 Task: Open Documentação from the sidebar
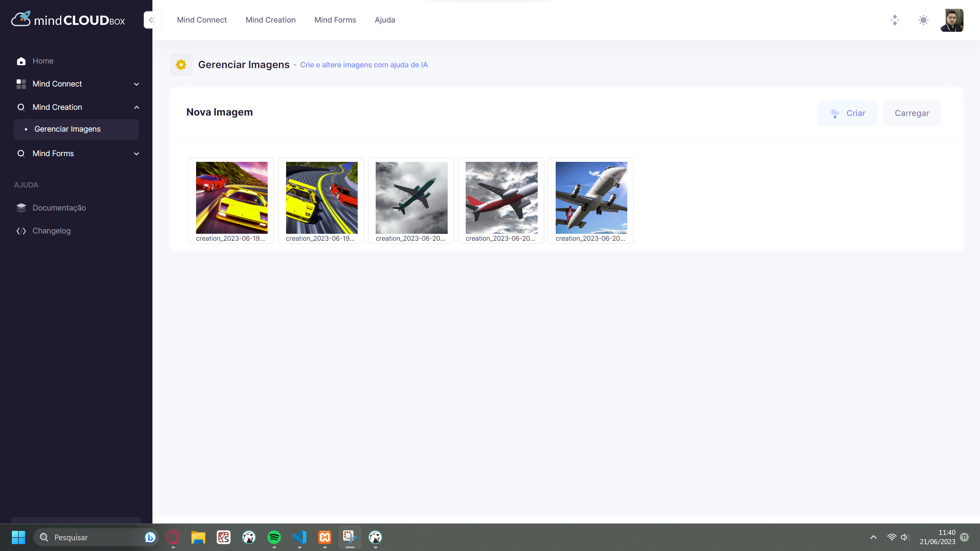59,208
